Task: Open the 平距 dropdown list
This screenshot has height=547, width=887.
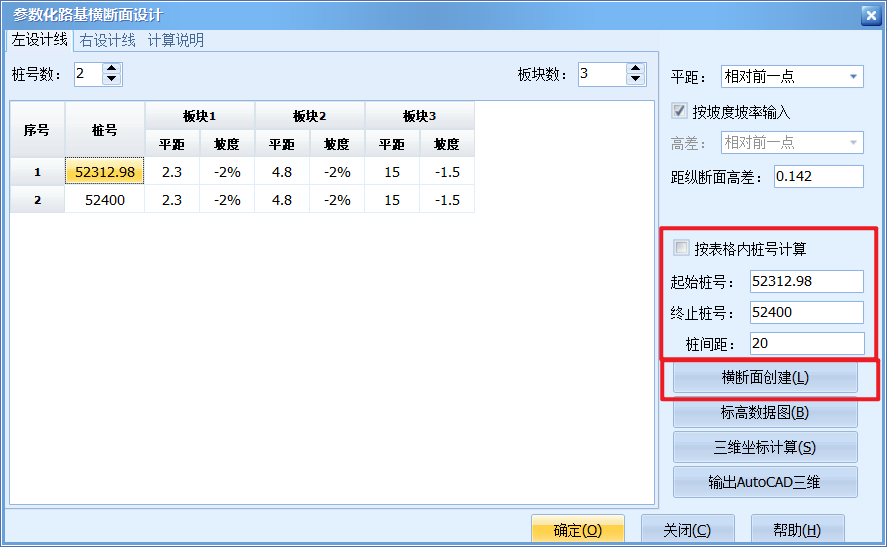Action: [x=853, y=76]
